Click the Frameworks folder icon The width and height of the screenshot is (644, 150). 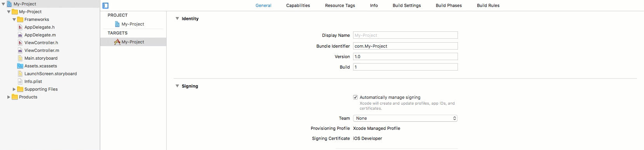click(20, 19)
